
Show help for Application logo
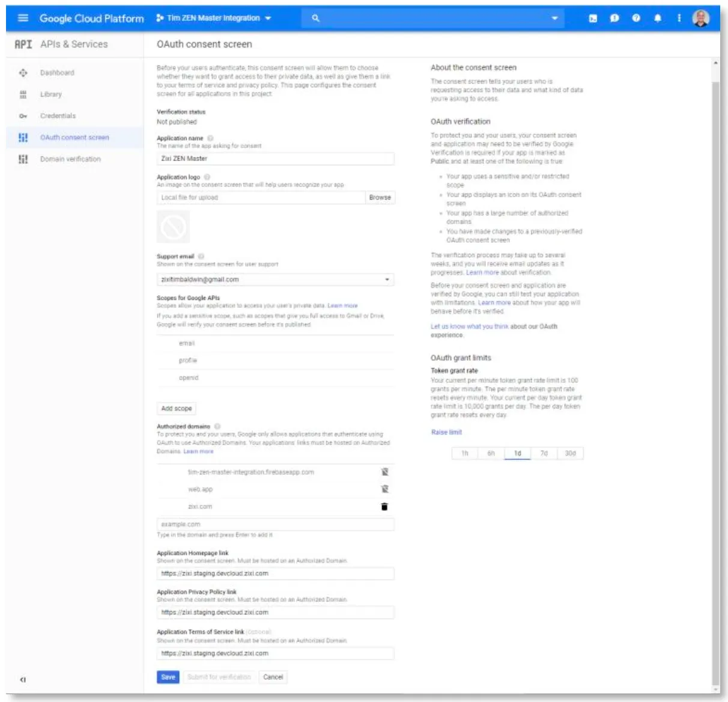click(207, 177)
